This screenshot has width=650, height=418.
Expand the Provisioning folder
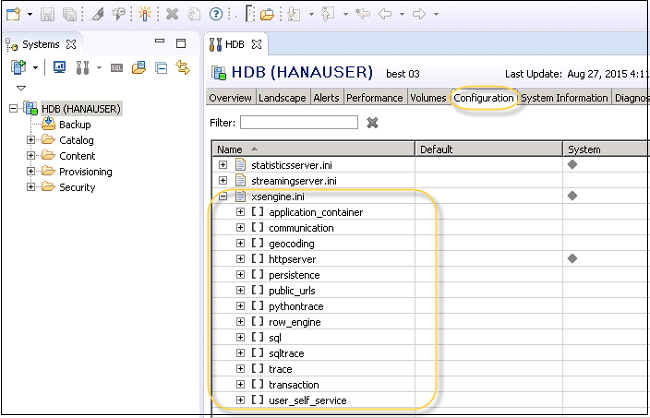pos(31,171)
